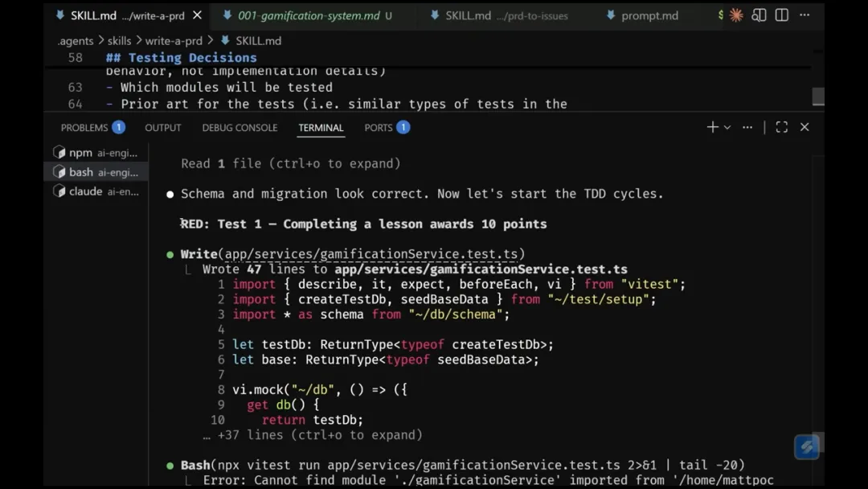Click the npm terminal icon
This screenshot has width=868, height=489.
(x=59, y=152)
